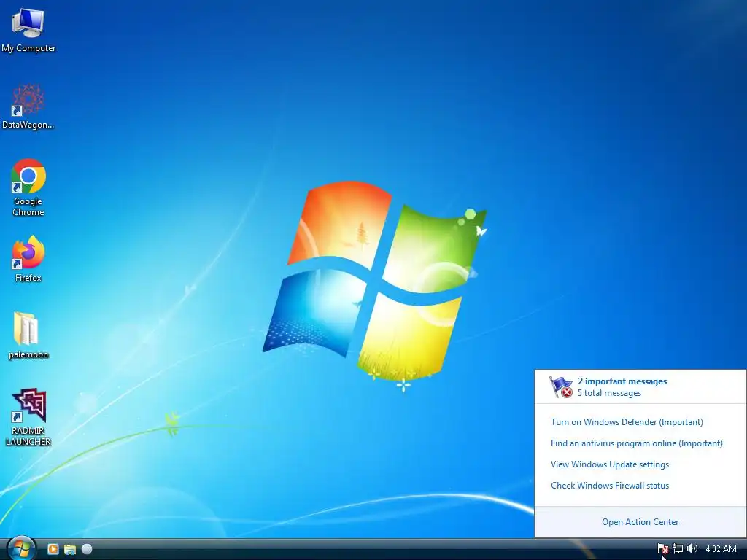Click the Action Center flag tray icon
Image resolution: width=747 pixels, height=560 pixels.
pyautogui.click(x=662, y=549)
